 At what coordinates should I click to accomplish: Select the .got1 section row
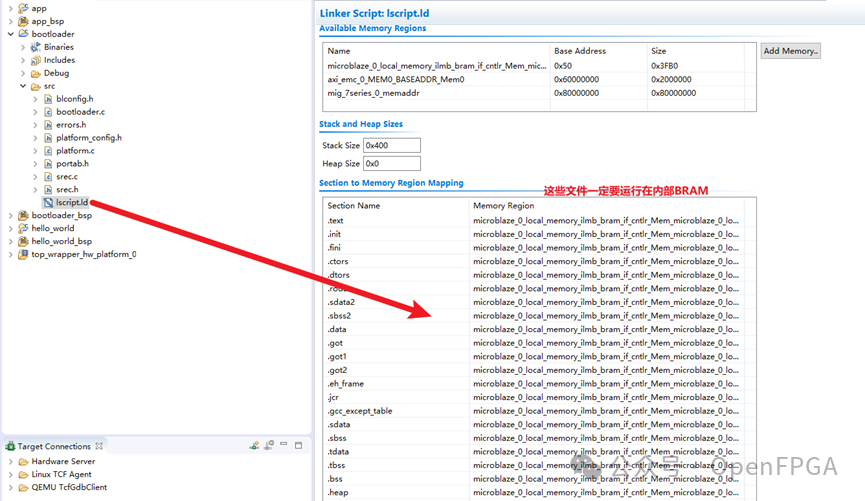539,356
